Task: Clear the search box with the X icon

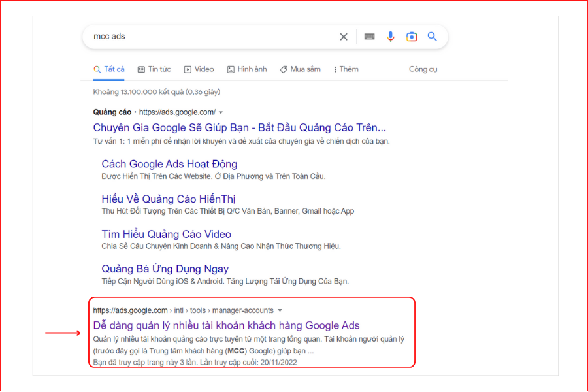Action: pos(344,37)
